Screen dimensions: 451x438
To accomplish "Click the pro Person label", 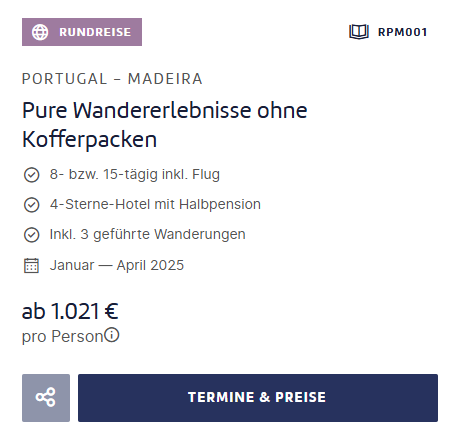I will [63, 337].
